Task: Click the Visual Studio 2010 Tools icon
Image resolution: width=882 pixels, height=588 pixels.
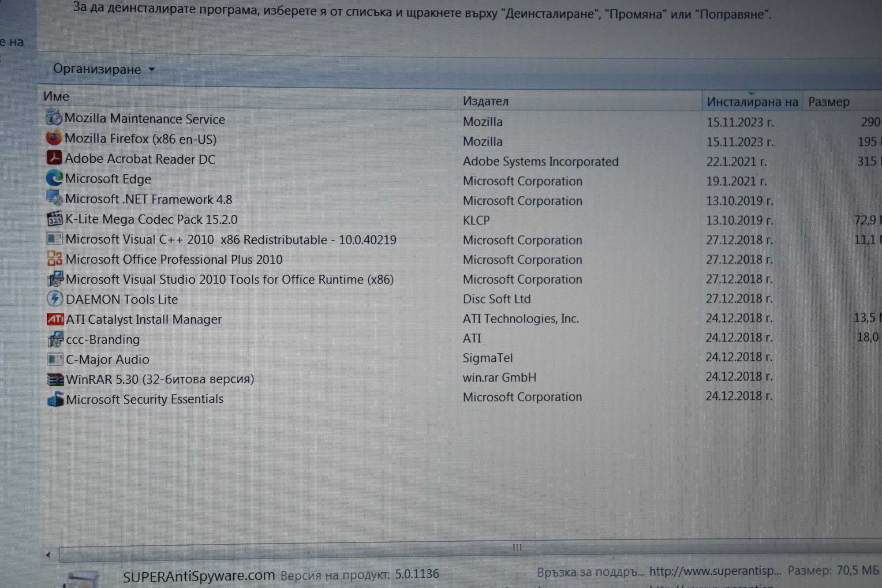Action: pyautogui.click(x=55, y=279)
